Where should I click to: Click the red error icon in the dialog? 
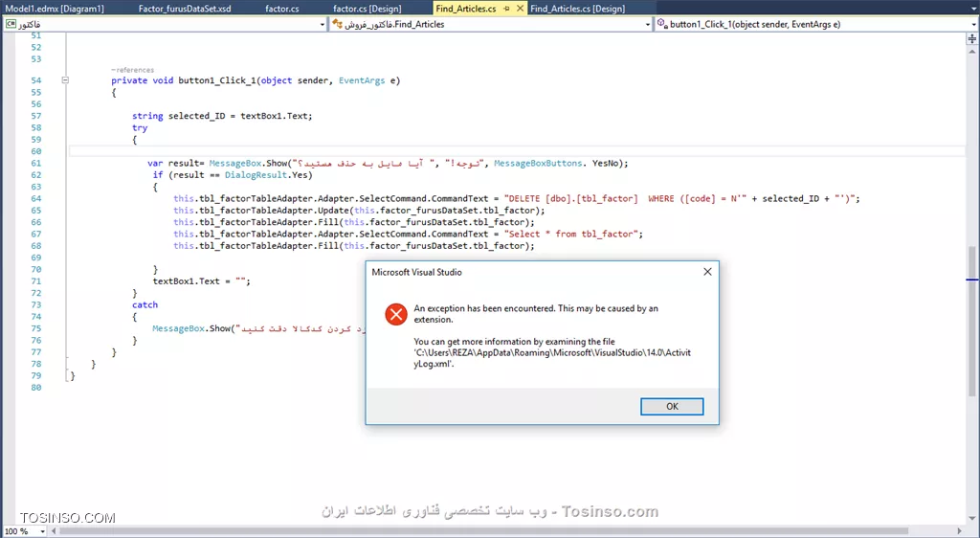(395, 314)
